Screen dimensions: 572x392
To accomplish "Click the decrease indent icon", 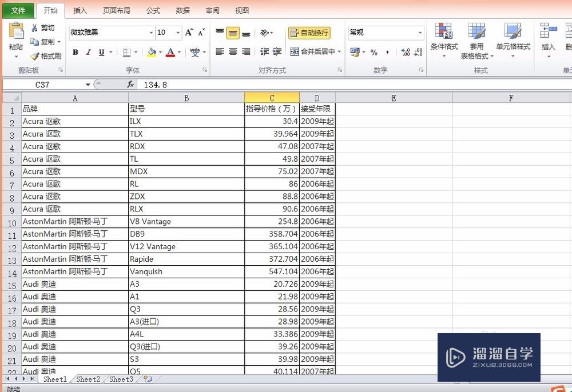I will click(x=264, y=52).
